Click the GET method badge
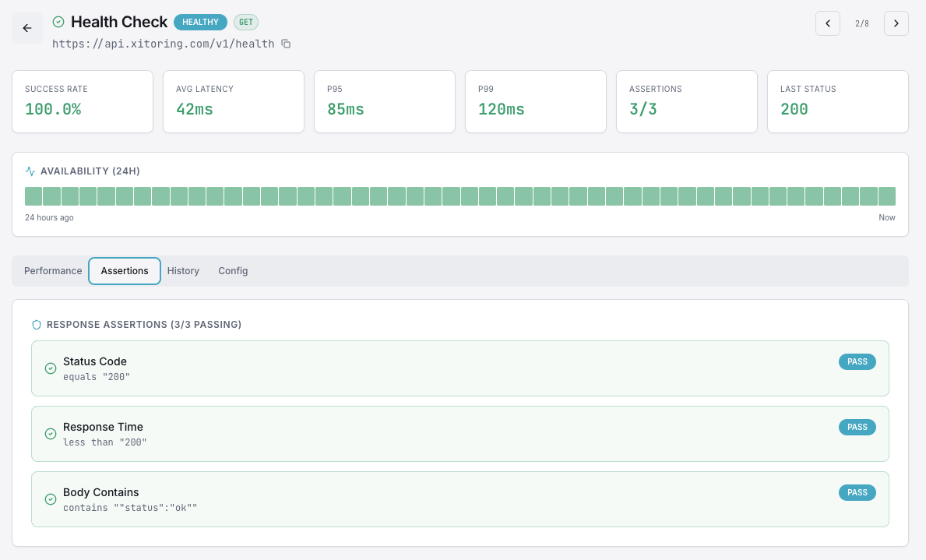Image resolution: width=926 pixels, height=560 pixels. [245, 22]
